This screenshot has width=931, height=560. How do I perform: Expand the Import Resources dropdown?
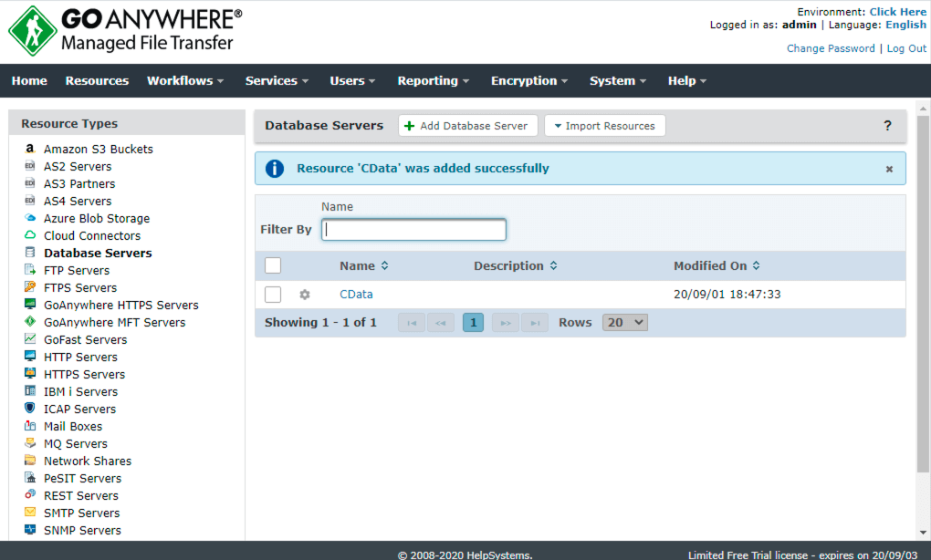point(604,126)
